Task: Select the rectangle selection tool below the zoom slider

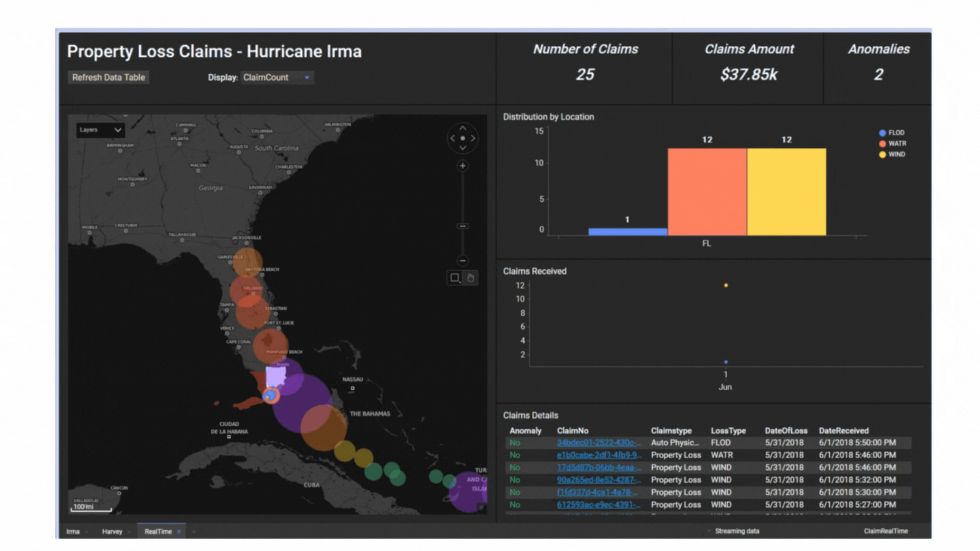Action: point(454,278)
